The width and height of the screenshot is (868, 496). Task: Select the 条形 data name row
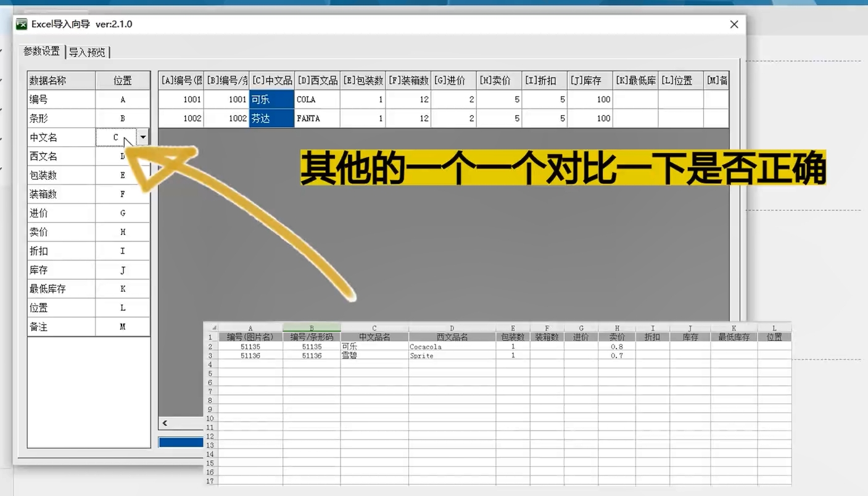point(62,118)
